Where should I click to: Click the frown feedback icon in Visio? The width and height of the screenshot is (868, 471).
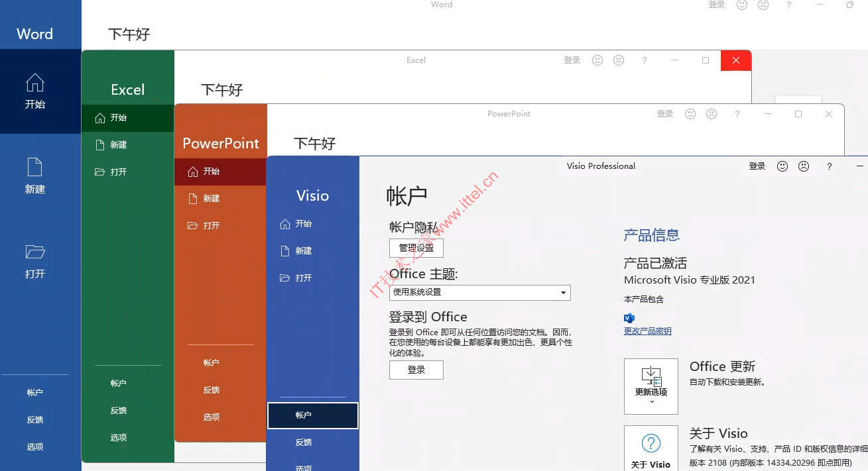(804, 166)
